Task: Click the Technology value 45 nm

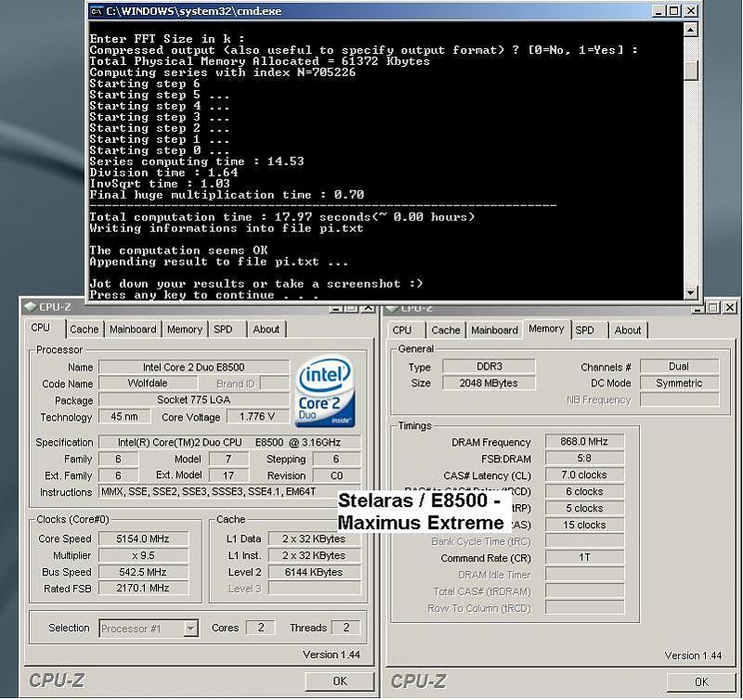Action: [124, 417]
